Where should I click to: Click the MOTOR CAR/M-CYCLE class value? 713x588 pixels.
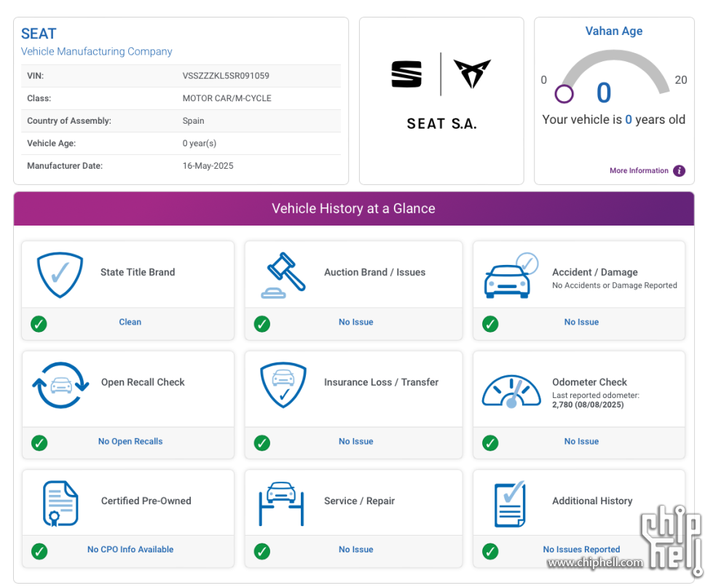227,98
